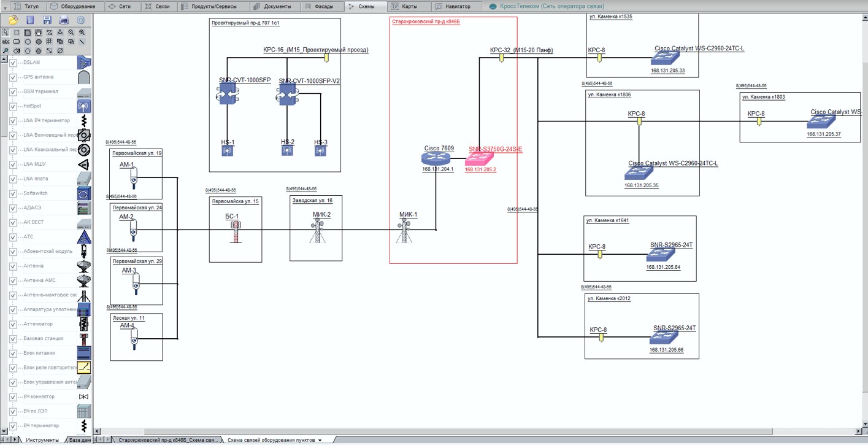Click the zoom in magnifier tool
The height and width of the screenshot is (445, 868).
click(x=82, y=33)
